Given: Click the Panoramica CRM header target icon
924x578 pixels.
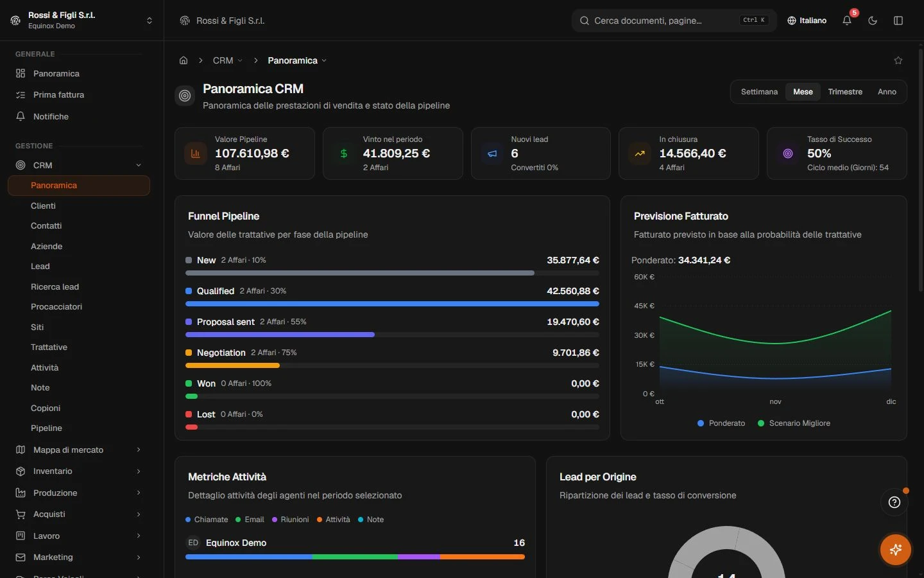Looking at the screenshot, I should click(x=185, y=96).
